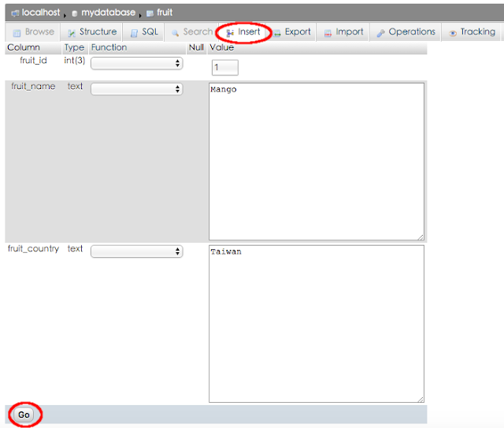Go to the Search tab
Screen dimensions: 504x428
(x=192, y=32)
